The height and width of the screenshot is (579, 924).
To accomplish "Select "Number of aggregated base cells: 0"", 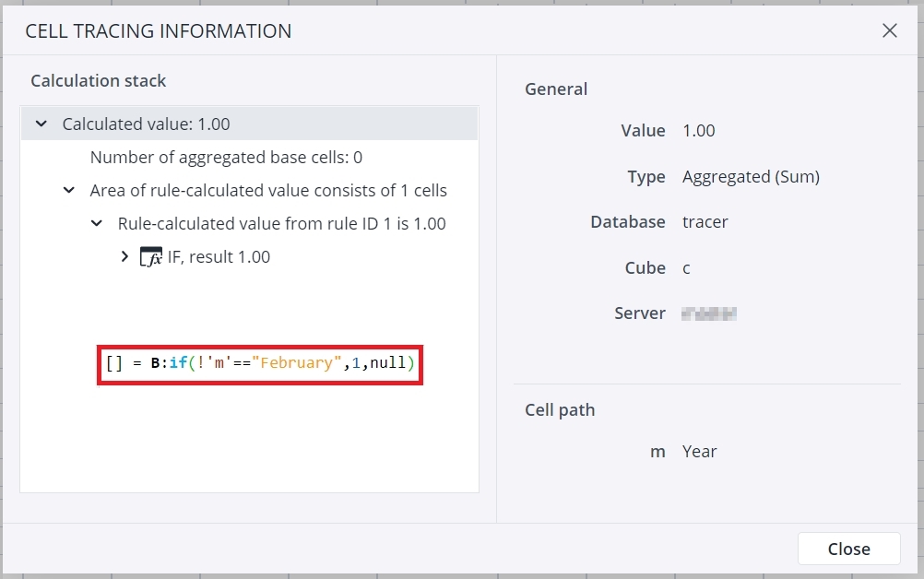I will click(x=226, y=158).
